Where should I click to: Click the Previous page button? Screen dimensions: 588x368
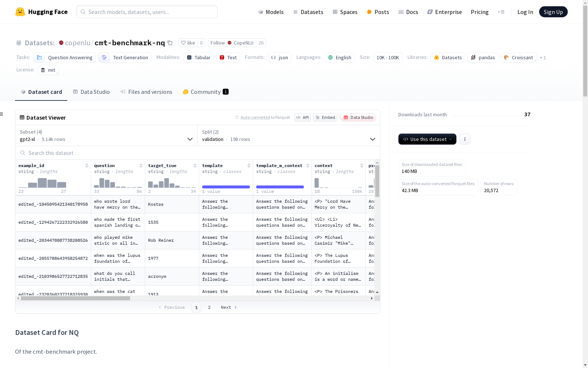click(172, 307)
